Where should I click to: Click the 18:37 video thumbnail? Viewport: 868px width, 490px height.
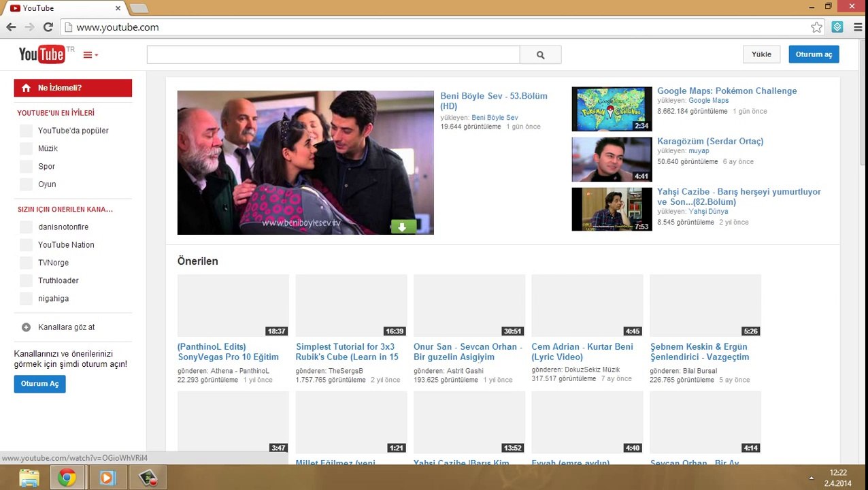click(233, 306)
